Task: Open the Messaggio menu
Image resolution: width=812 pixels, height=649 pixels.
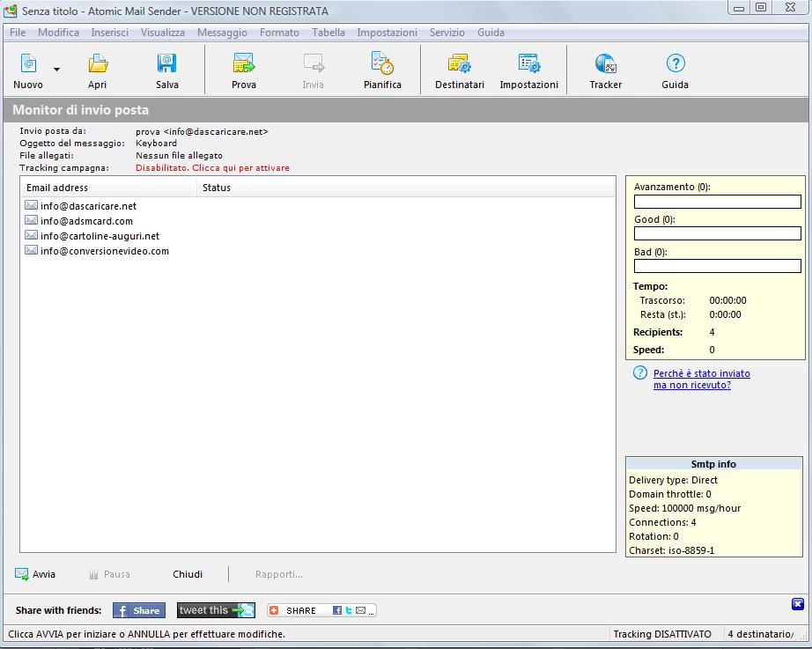Action: coord(222,32)
